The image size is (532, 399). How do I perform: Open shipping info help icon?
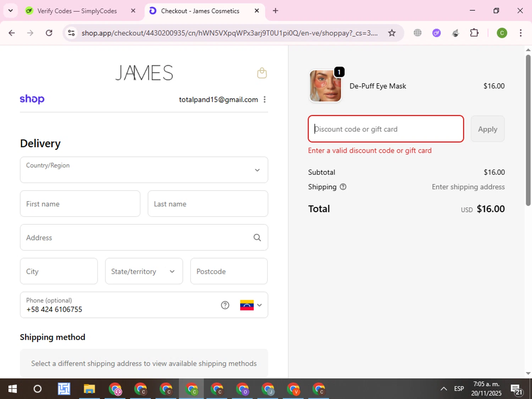pyautogui.click(x=343, y=187)
